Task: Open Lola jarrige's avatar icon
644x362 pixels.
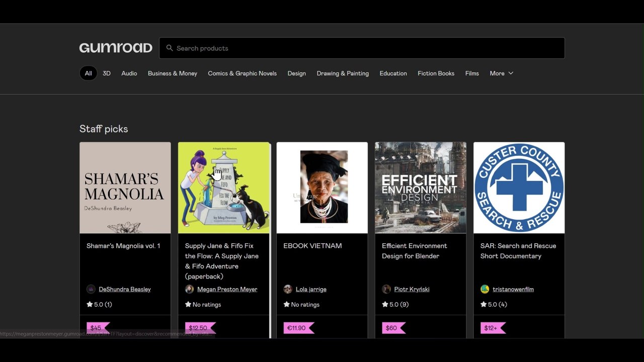Action: (288, 289)
